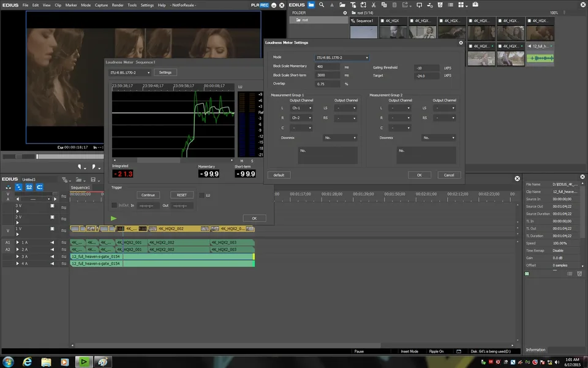Image resolution: width=588 pixels, height=368 pixels.
Task: Click the Block Scale Momentary input field
Action: tap(327, 66)
